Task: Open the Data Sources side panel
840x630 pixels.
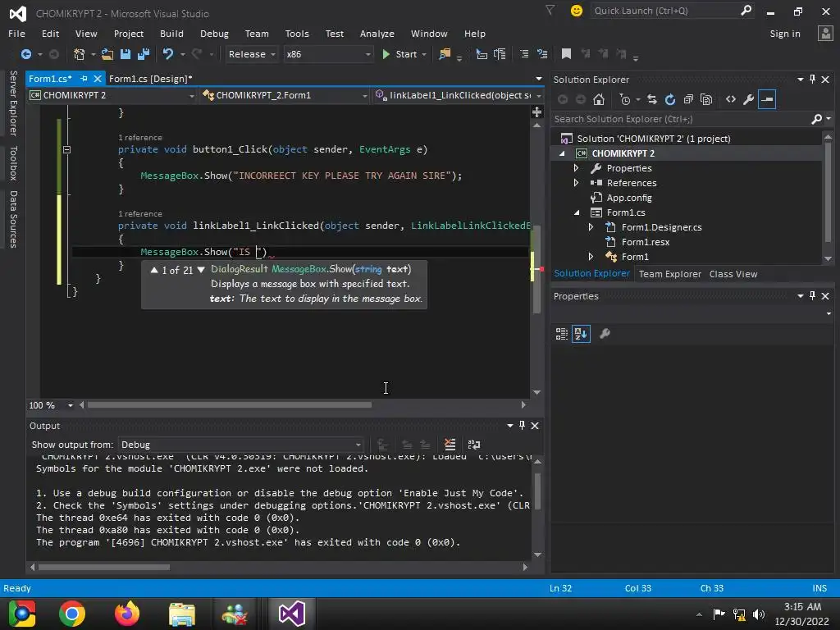Action: [13, 220]
